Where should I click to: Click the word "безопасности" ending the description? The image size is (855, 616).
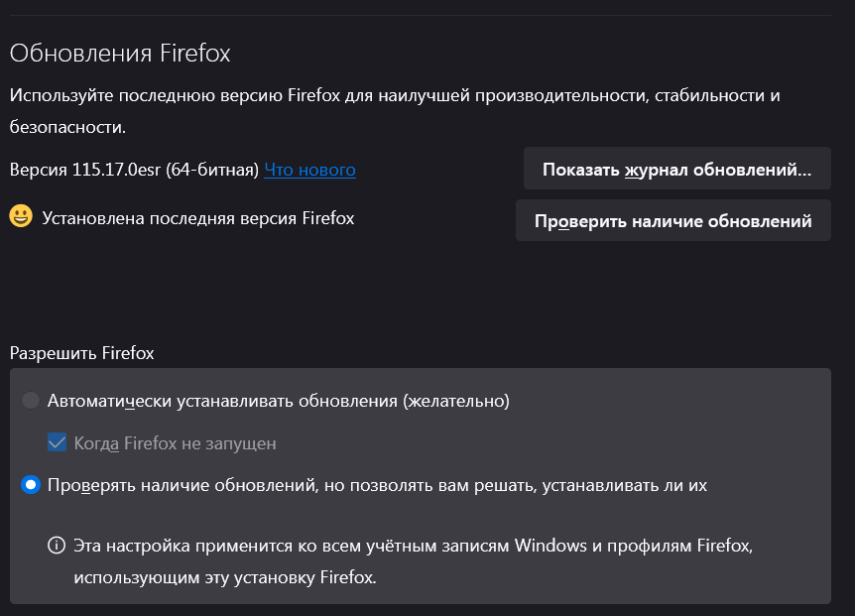tap(66, 127)
